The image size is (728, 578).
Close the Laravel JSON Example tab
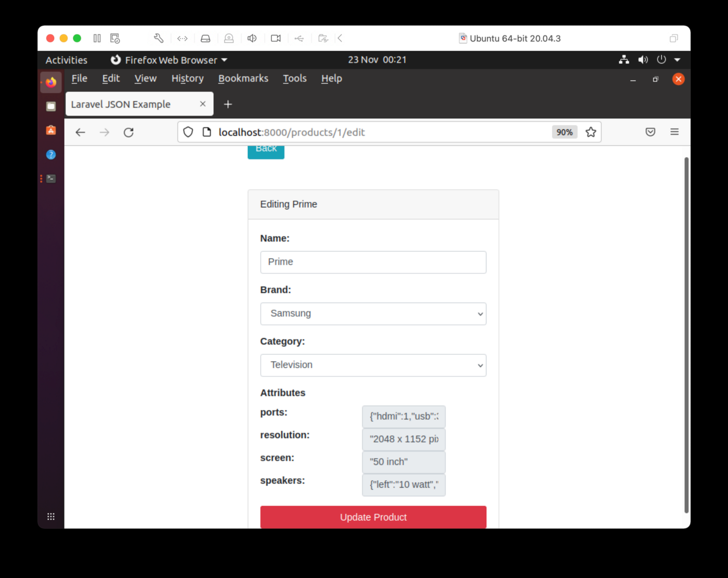click(203, 104)
